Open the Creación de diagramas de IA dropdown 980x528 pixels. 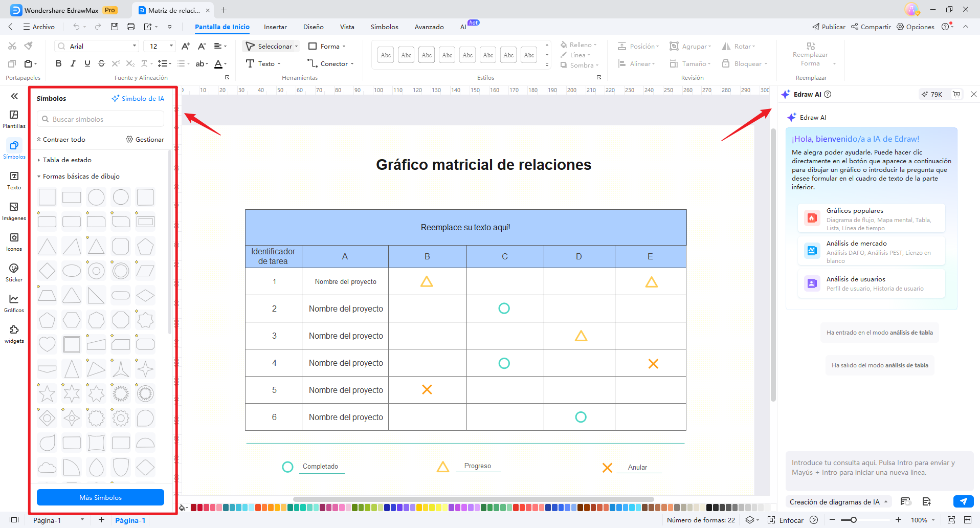[x=838, y=501]
